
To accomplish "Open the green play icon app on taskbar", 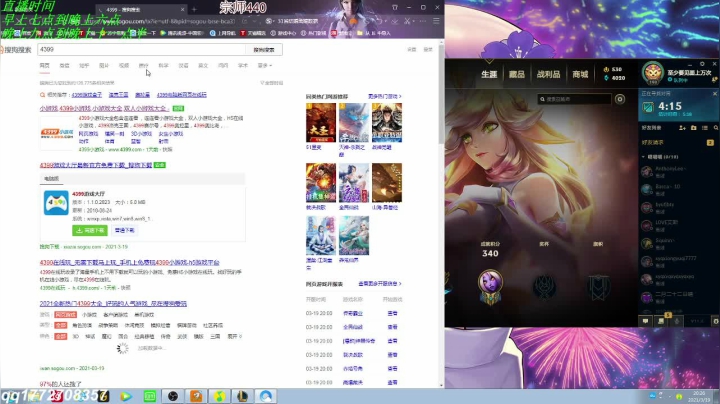I will [x=126, y=396].
